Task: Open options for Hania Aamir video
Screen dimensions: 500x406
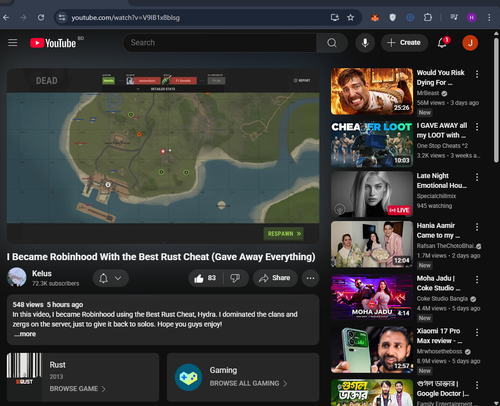Action: pyautogui.click(x=477, y=227)
